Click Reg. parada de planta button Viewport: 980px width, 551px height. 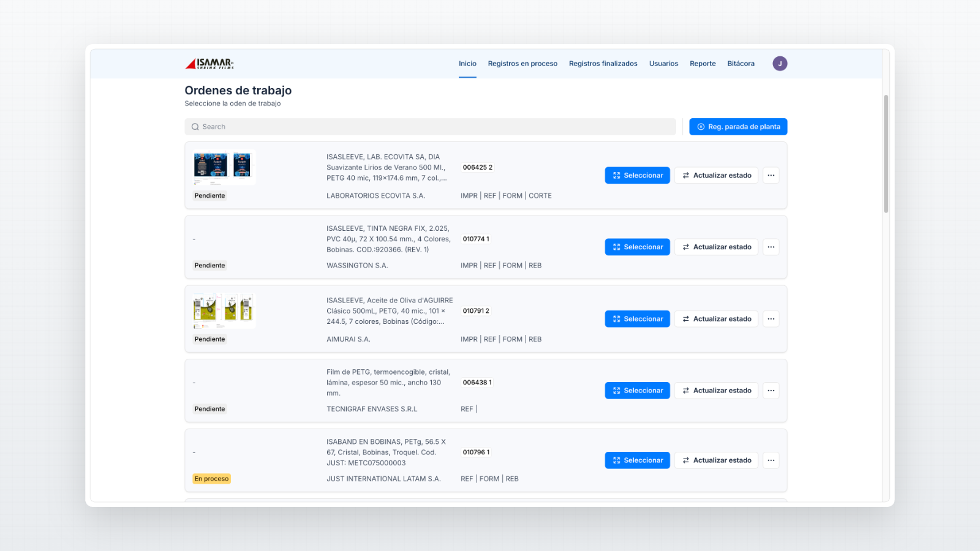tap(738, 127)
